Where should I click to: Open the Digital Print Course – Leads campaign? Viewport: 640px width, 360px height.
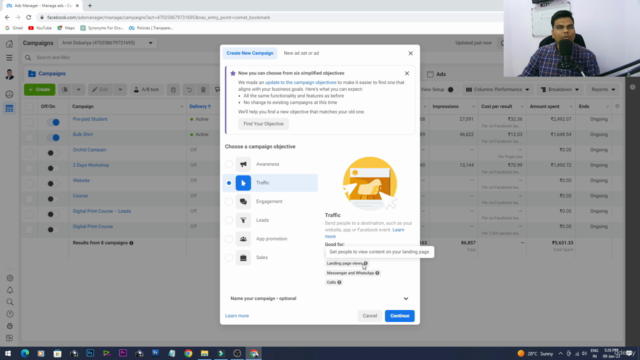(x=102, y=211)
